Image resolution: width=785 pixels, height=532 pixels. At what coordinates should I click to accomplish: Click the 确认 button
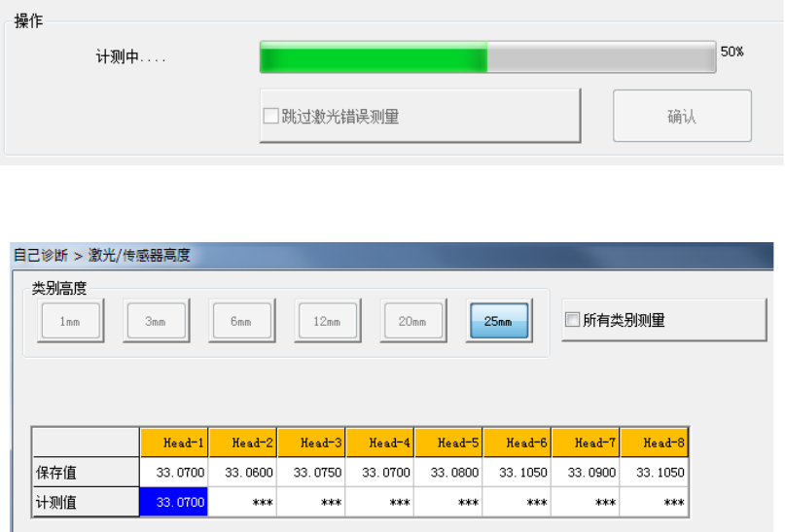(682, 116)
